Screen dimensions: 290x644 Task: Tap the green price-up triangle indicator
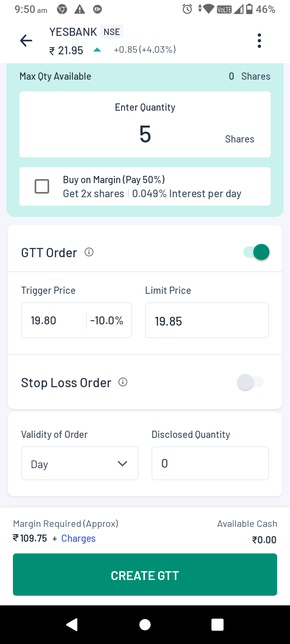(97, 50)
